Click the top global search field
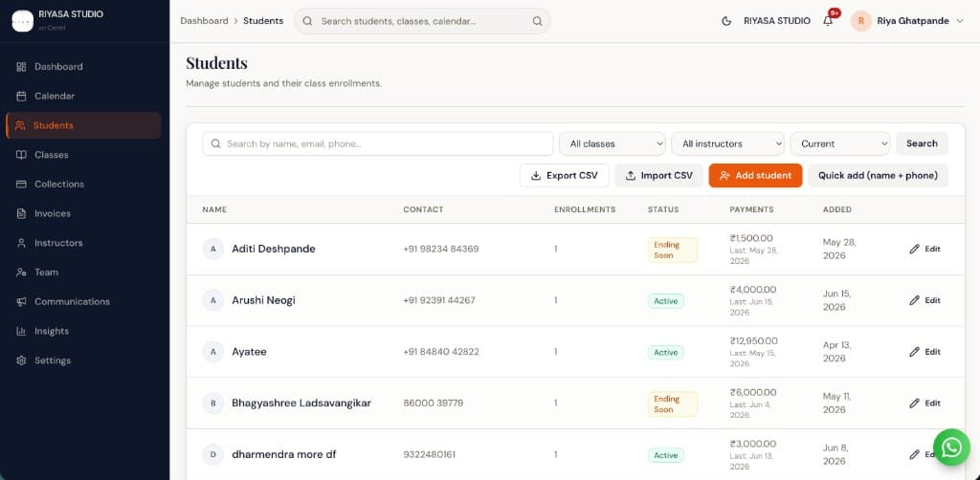 [422, 21]
